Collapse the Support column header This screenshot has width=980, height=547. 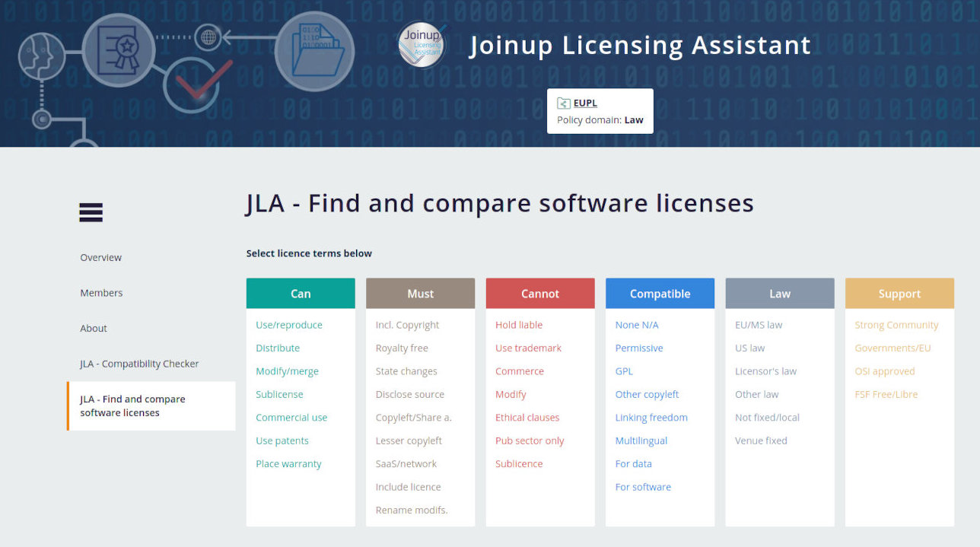899,293
